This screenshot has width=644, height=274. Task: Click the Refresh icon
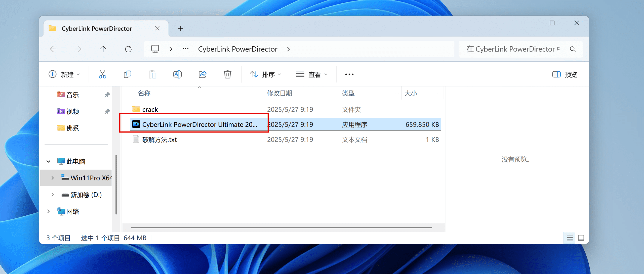click(128, 49)
